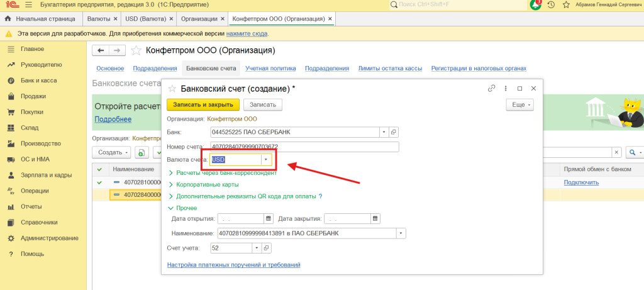Switch to Начальная страница tab
The height and width of the screenshot is (290, 644).
(40, 19)
